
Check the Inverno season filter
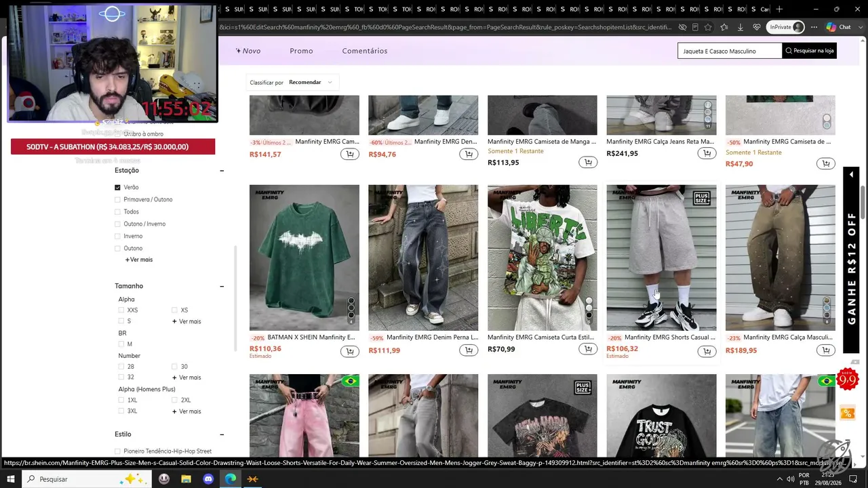pos(117,237)
